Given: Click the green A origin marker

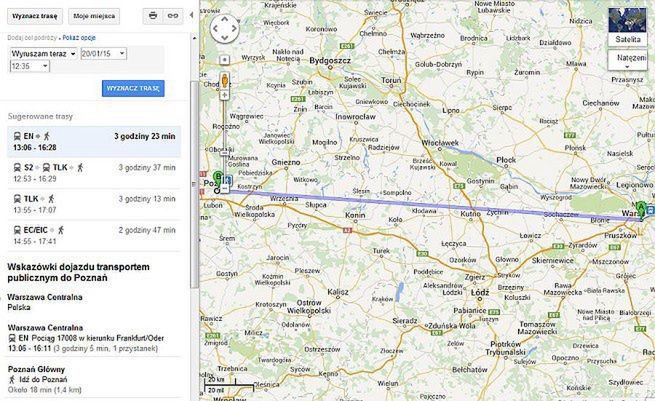Looking at the screenshot, I should click(640, 209).
